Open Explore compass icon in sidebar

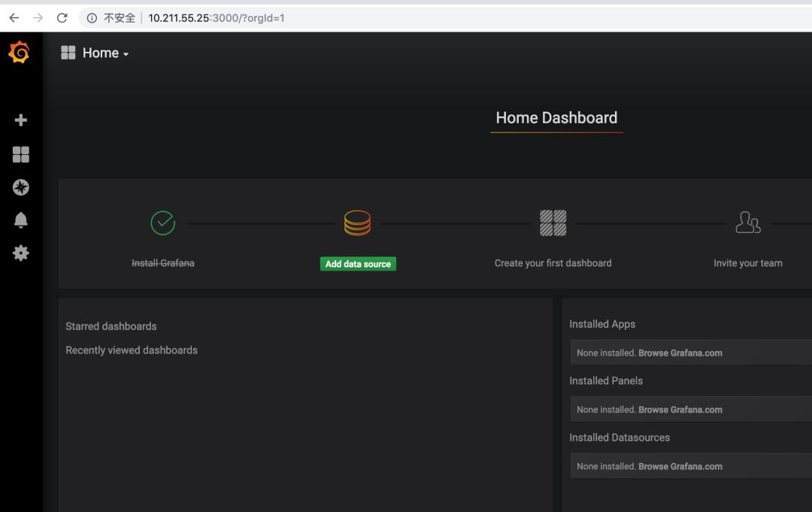click(21, 187)
